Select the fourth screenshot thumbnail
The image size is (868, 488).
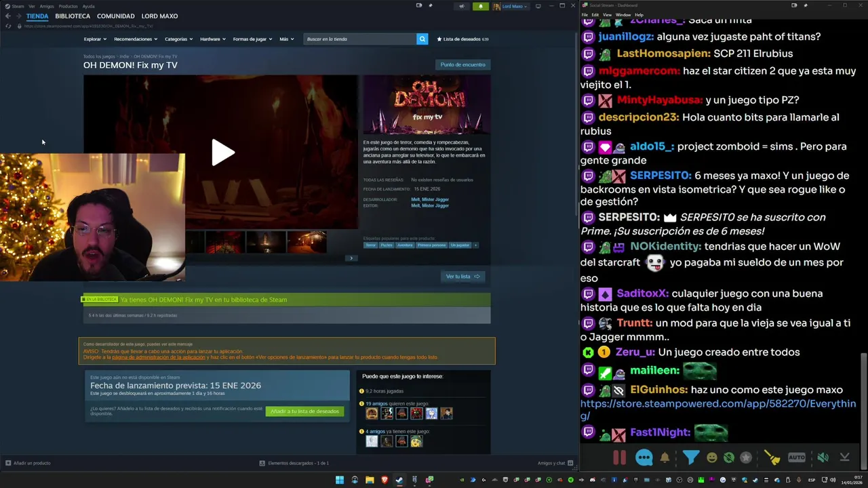307,242
